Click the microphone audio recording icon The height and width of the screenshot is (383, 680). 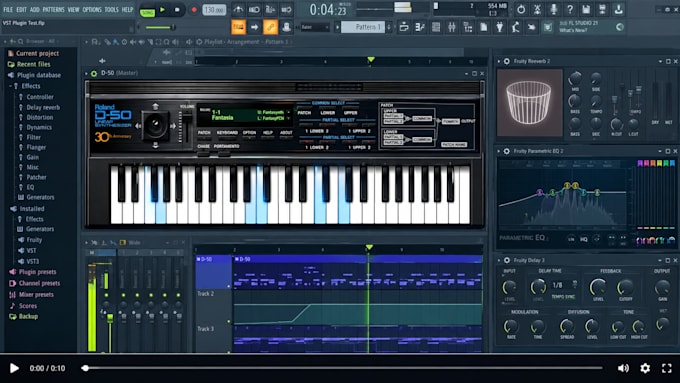coord(554,9)
